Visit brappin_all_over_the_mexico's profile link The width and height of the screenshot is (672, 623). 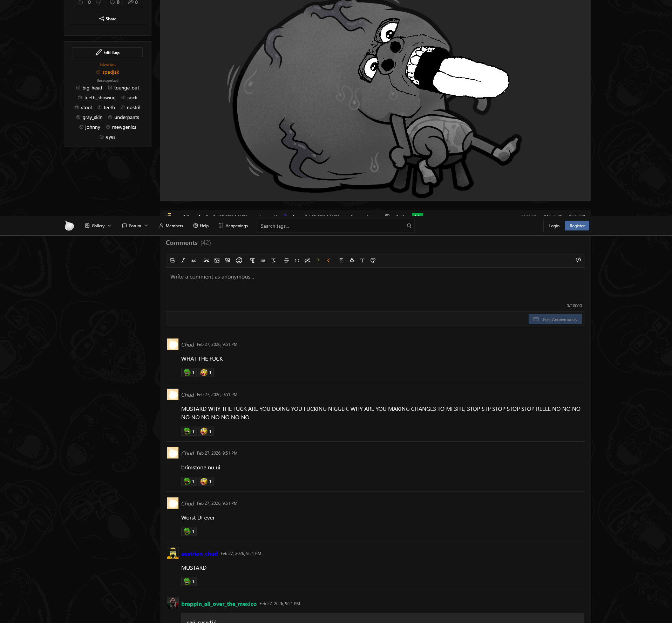tap(219, 604)
